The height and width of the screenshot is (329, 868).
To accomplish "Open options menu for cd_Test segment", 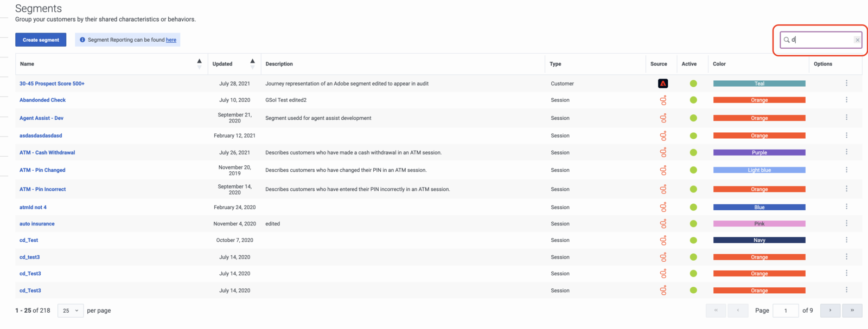I will pos(846,240).
